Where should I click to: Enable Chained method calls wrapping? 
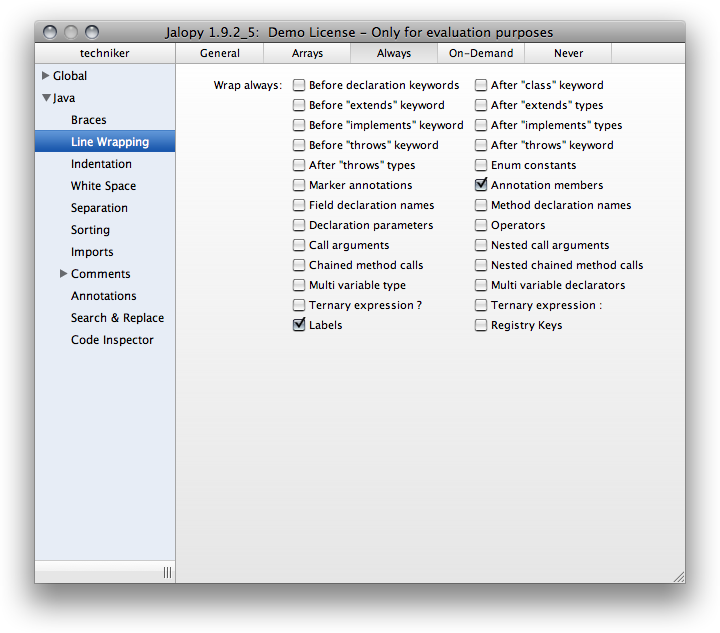point(299,265)
